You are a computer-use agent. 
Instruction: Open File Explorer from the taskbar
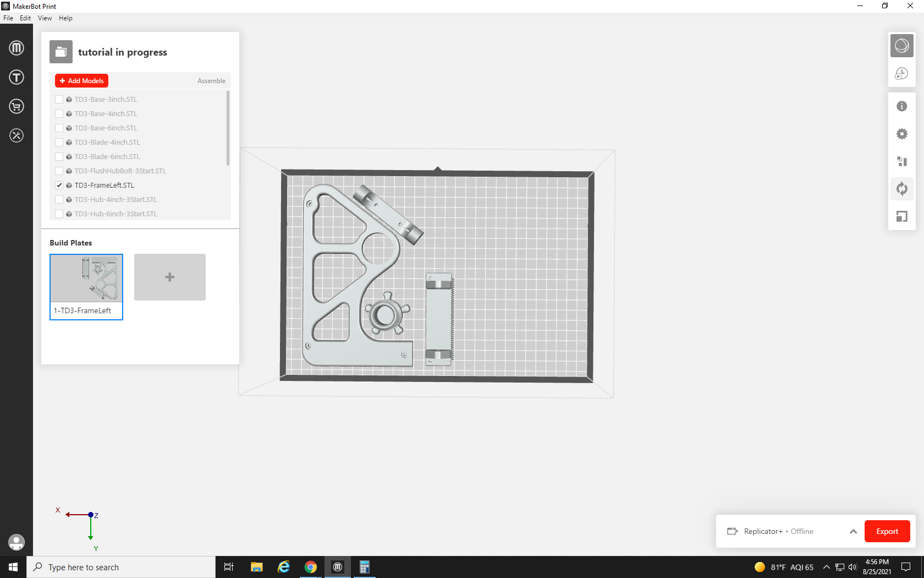(x=256, y=567)
